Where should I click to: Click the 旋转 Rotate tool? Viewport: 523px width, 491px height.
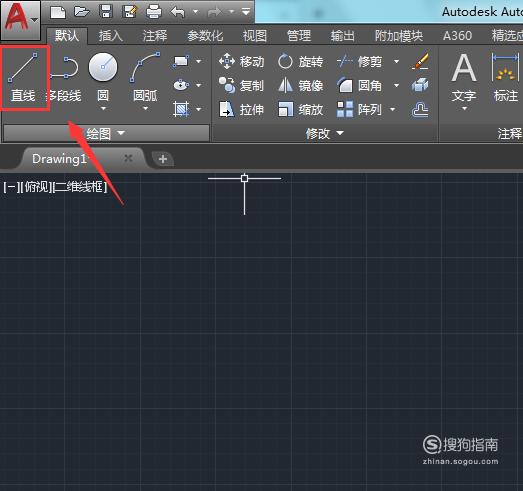[300, 61]
